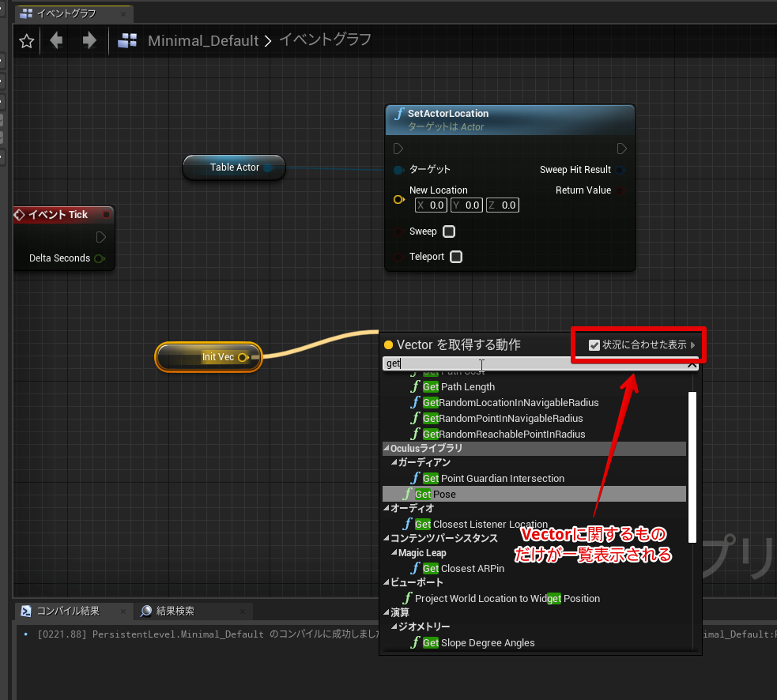Screen dimensions: 777x700
Task: Collapse the ガーディアン subcategory
Action: point(394,462)
